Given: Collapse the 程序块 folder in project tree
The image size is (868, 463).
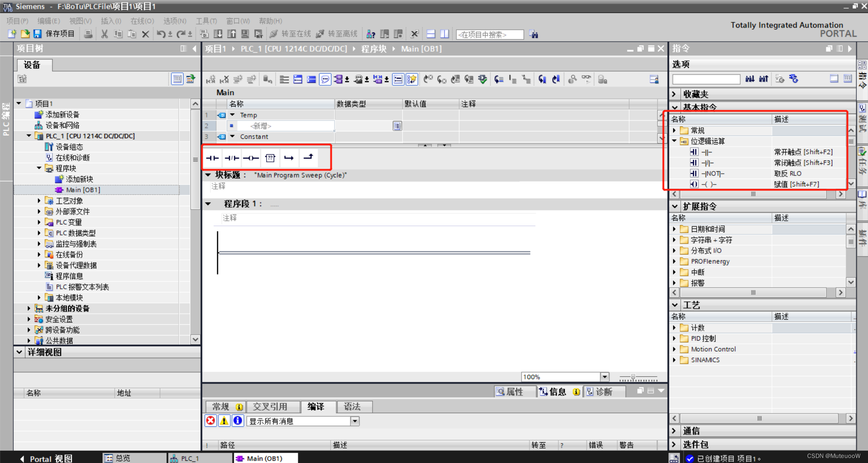Looking at the screenshot, I should click(x=39, y=168).
